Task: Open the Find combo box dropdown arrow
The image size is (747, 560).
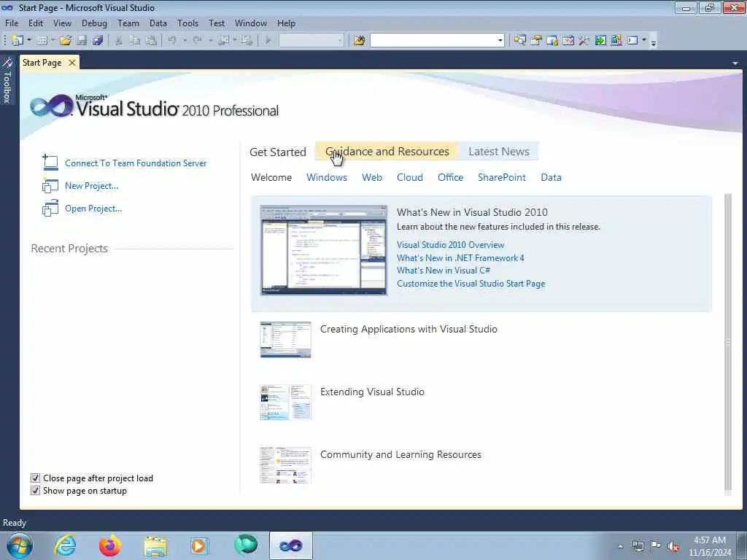Action: tap(500, 41)
